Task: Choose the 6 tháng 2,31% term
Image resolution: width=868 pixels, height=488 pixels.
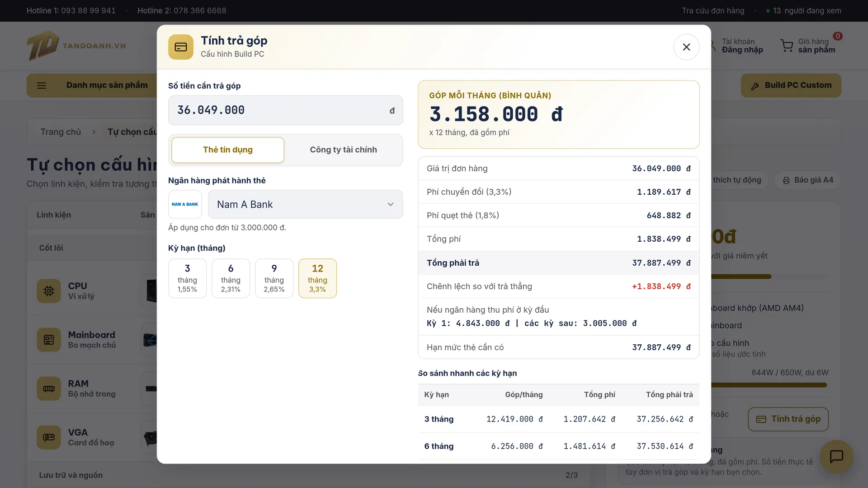Action: (x=231, y=278)
